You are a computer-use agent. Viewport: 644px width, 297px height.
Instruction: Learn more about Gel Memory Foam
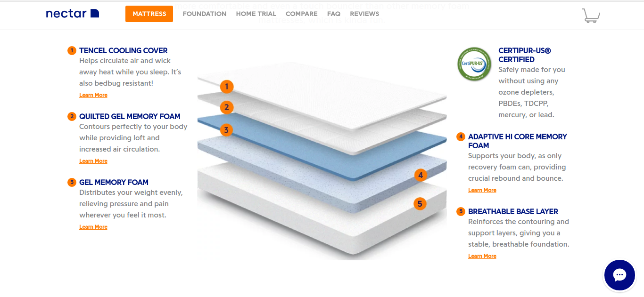pyautogui.click(x=93, y=227)
